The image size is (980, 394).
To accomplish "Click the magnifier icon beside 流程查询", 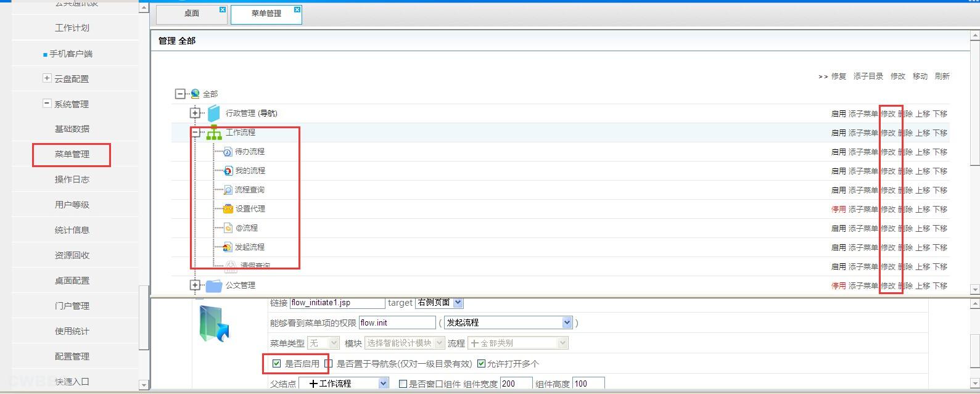I will click(228, 190).
